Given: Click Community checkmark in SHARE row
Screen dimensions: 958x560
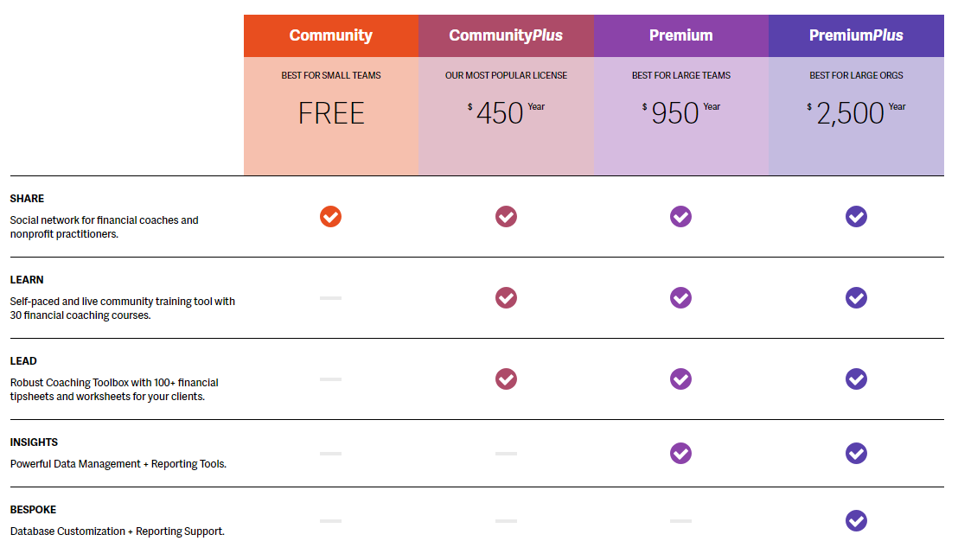Looking at the screenshot, I should 330,216.
